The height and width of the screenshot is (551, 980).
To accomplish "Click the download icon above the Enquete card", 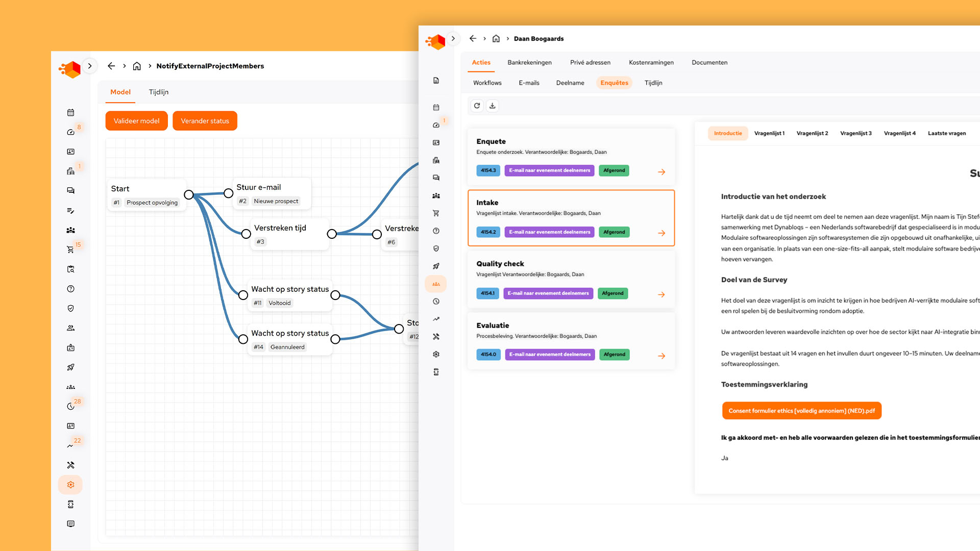I will tap(492, 106).
